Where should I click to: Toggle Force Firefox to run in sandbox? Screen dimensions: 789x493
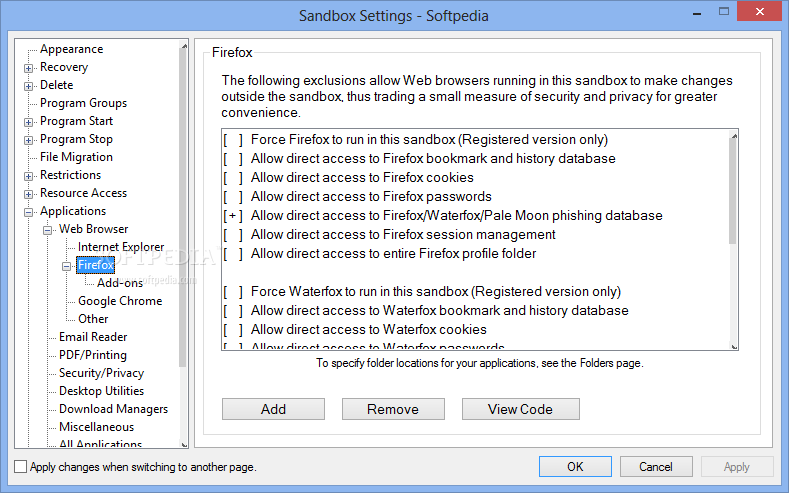point(233,140)
